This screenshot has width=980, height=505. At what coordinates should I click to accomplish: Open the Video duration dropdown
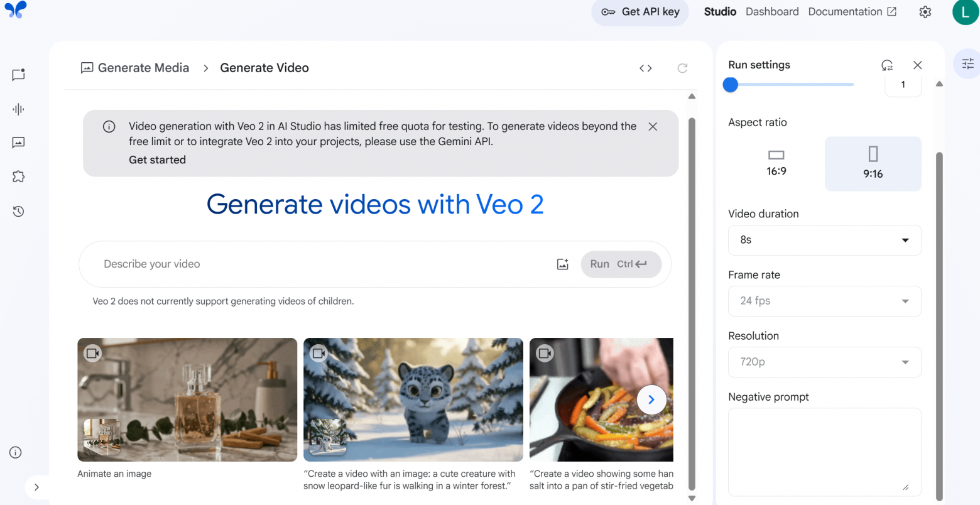pos(824,240)
